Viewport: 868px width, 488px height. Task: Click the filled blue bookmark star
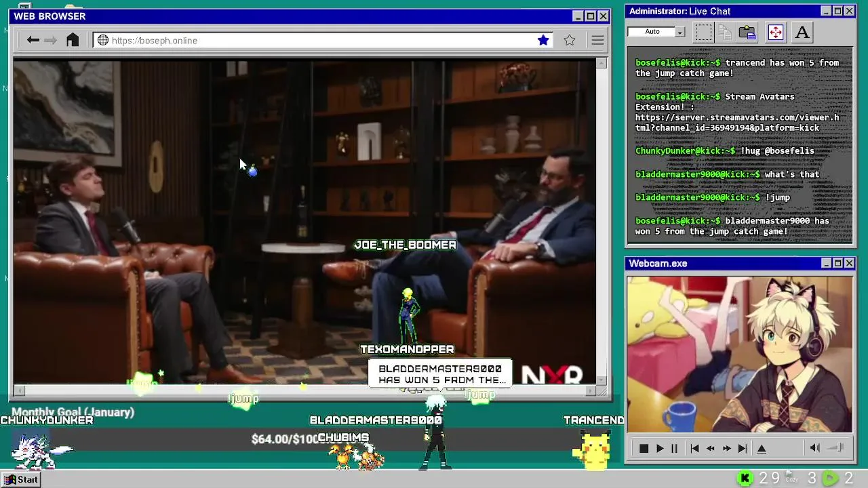[543, 40]
